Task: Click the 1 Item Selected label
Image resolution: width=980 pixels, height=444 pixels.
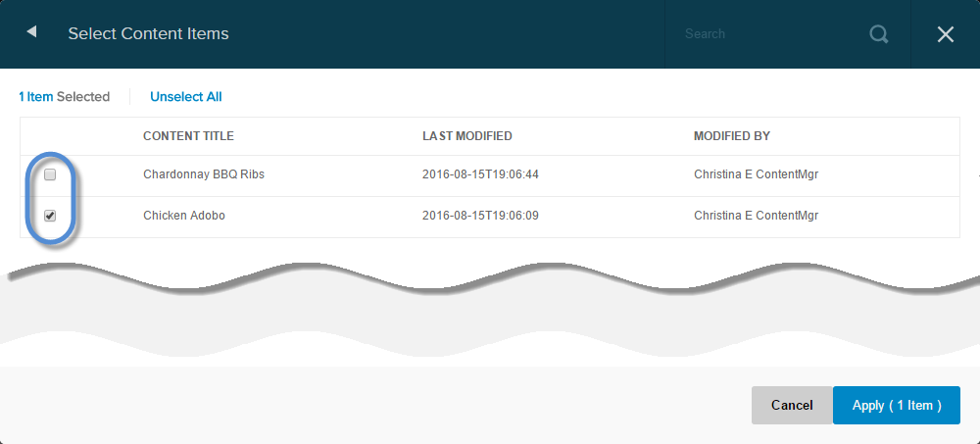Action: pos(64,97)
